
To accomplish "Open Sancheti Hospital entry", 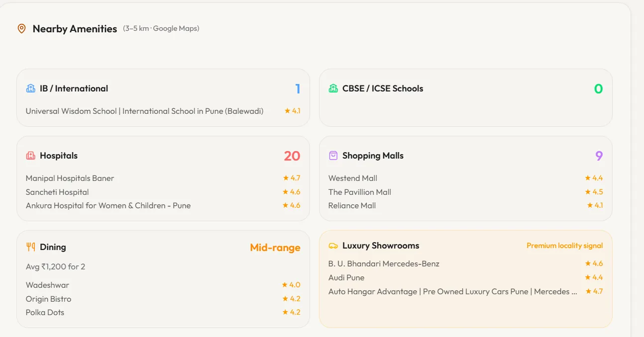I will coord(57,192).
